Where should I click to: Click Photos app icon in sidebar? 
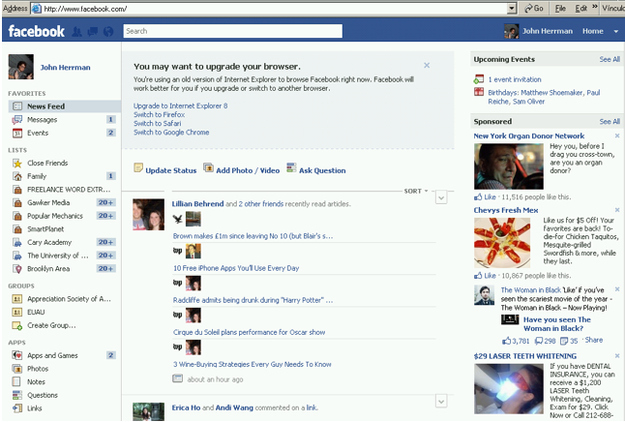point(17,369)
